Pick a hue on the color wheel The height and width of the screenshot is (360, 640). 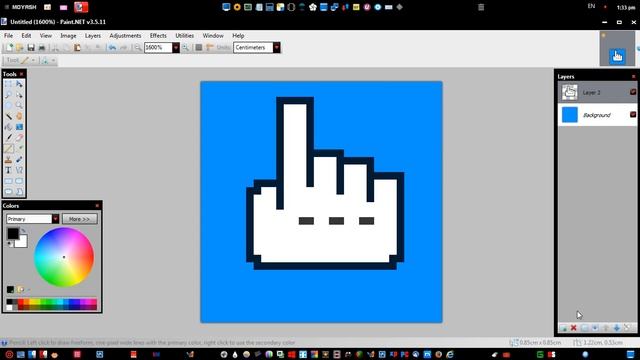(64, 257)
